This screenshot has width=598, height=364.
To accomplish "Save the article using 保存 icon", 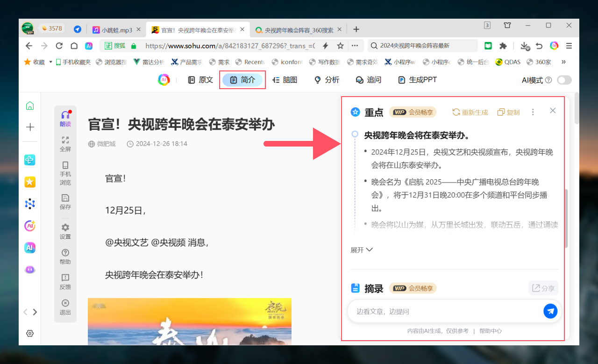I will coord(65,198).
